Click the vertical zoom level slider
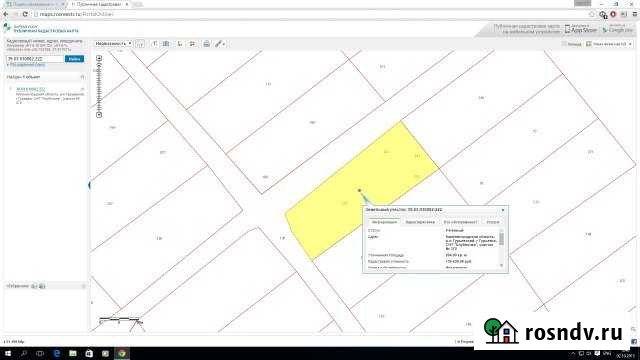The width and height of the screenshot is (640, 360). click(x=99, y=87)
